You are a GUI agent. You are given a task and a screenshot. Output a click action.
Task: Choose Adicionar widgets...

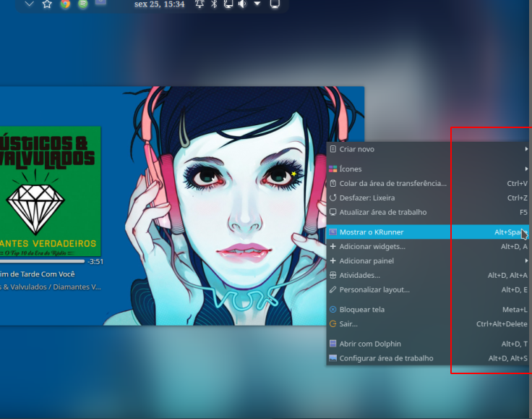point(427,247)
